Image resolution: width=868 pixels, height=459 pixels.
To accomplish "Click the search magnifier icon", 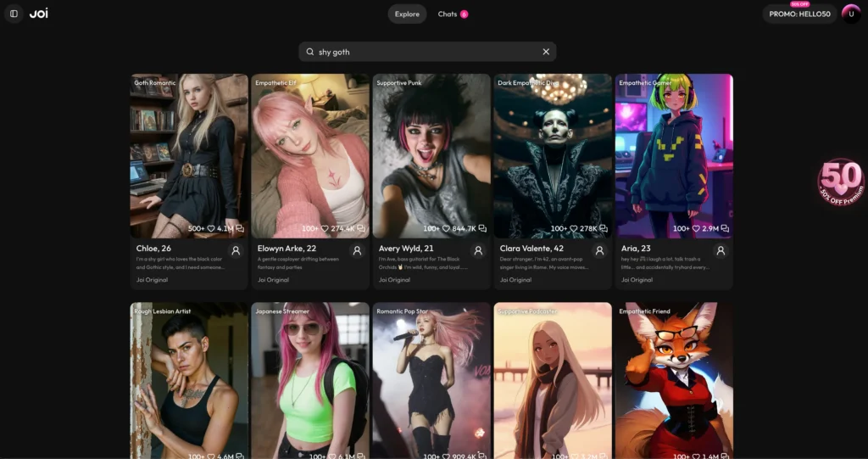I will 310,52.
